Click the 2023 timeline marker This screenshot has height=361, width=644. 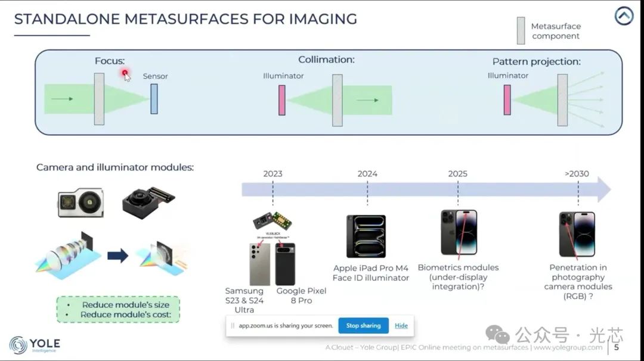pos(273,174)
